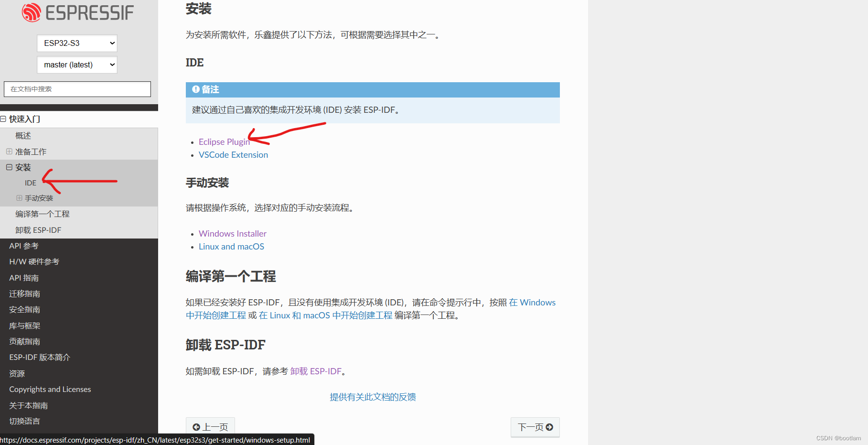Open the 关于本指南 sidebar item

(x=29, y=405)
